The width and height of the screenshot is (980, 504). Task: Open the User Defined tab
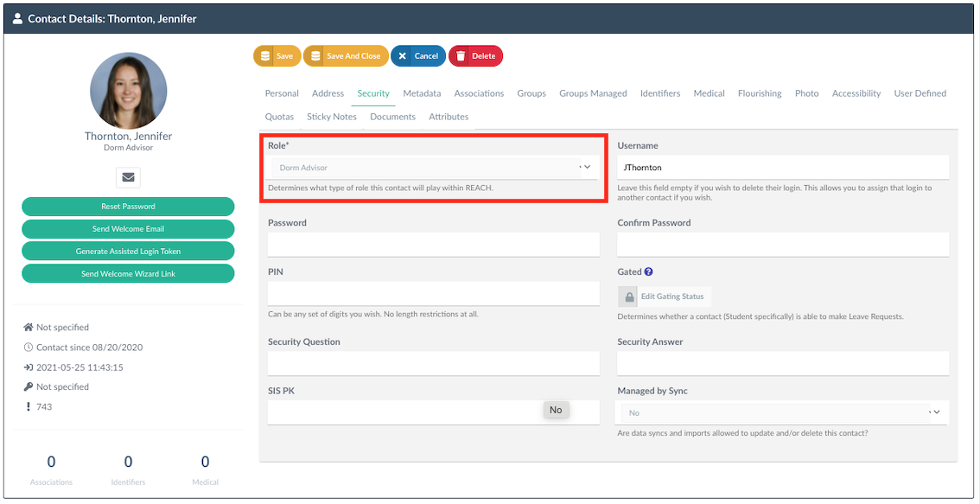(920, 93)
